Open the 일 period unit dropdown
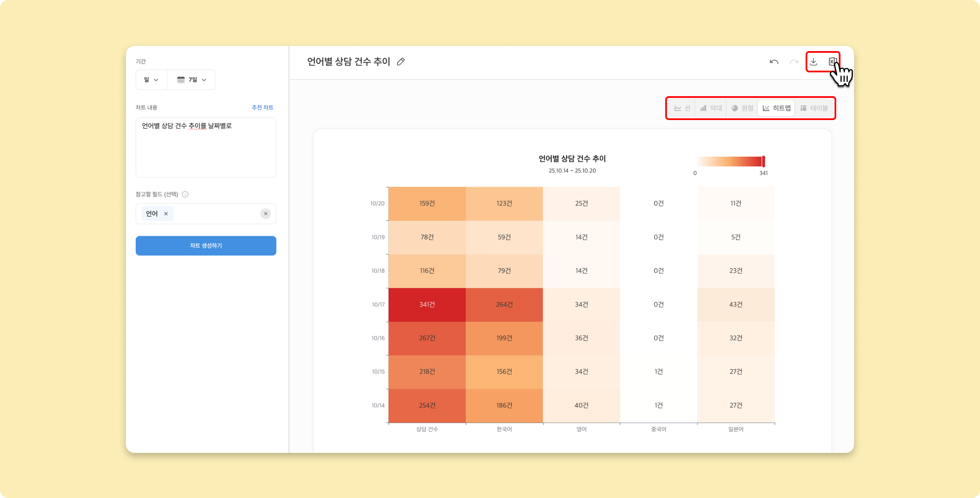Viewport: 980px width, 498px height. coord(151,80)
